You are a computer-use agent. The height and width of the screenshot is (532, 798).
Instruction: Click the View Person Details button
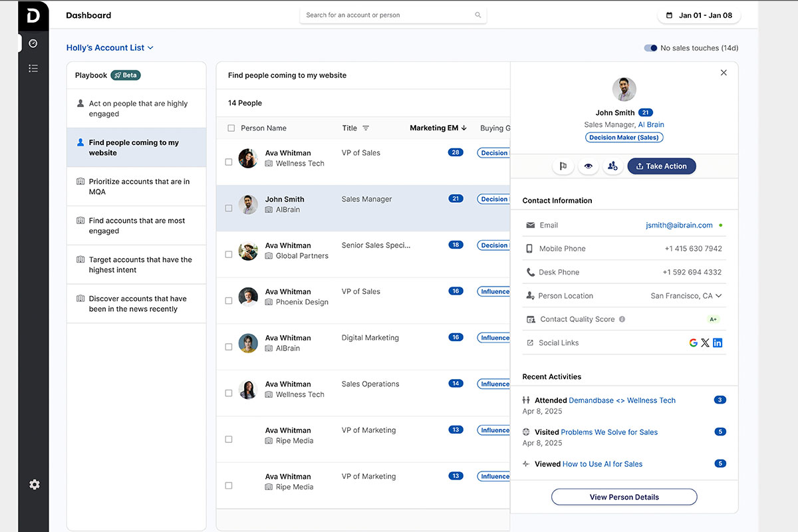(x=624, y=497)
